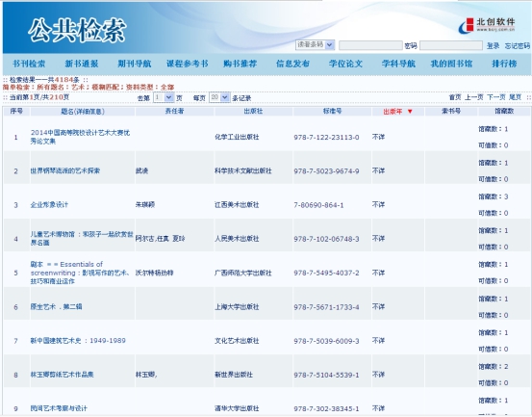Open book title 企业形象设计
Viewport: 532px width, 417px height.
[49, 205]
